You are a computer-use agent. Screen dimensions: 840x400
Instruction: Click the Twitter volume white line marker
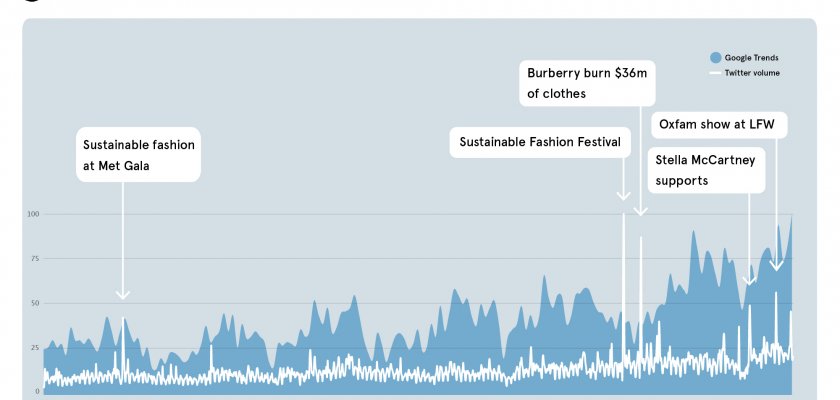click(715, 73)
